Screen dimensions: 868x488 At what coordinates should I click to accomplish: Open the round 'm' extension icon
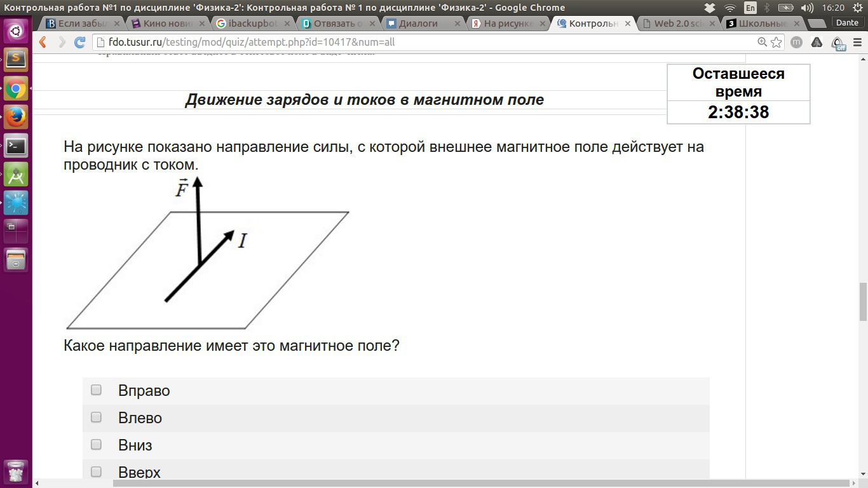click(x=796, y=43)
